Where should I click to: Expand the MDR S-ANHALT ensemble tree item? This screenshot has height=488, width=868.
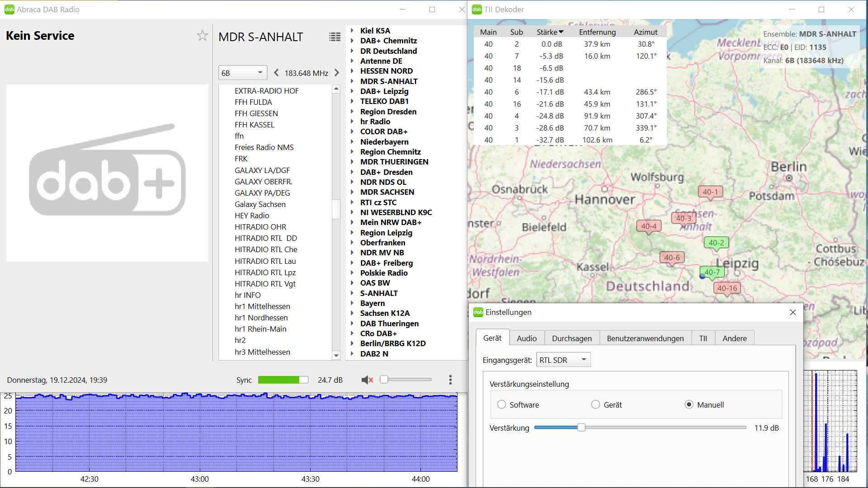(352, 81)
